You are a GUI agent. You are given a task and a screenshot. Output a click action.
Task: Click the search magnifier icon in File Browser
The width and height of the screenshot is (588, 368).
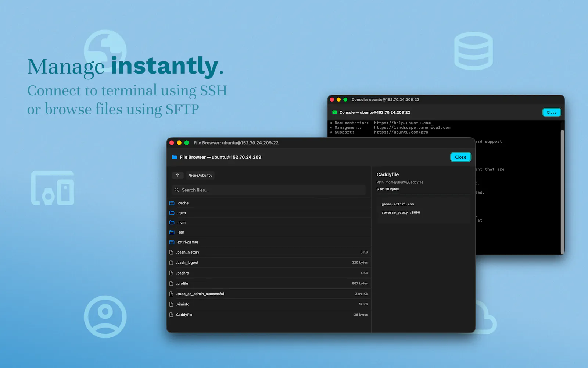coord(177,190)
